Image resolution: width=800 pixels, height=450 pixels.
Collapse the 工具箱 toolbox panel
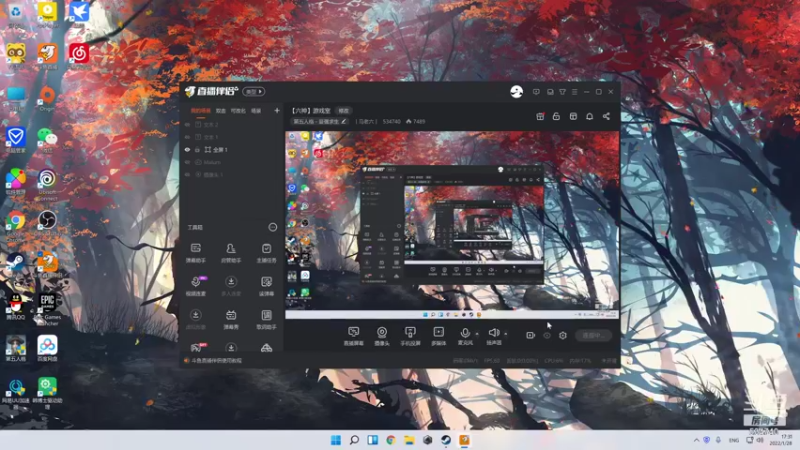273,227
